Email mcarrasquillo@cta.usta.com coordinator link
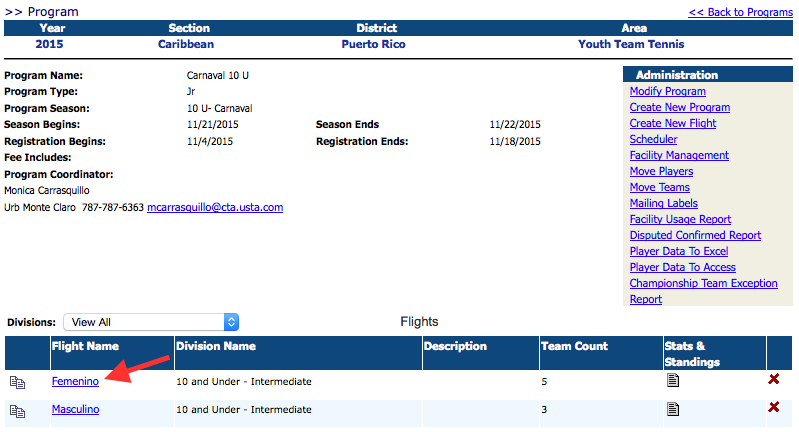Screen dimensions: 799x432 [x=215, y=208]
